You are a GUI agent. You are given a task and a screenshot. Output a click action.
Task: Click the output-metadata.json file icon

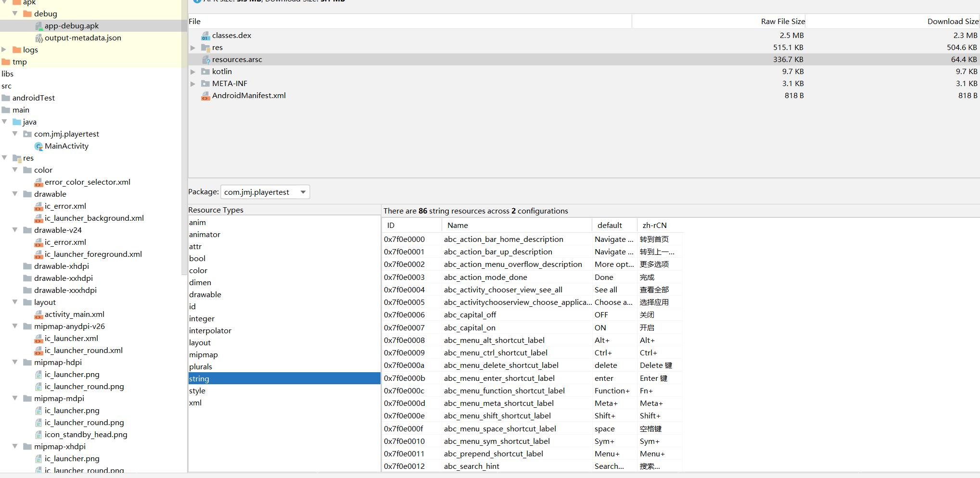pyautogui.click(x=39, y=38)
